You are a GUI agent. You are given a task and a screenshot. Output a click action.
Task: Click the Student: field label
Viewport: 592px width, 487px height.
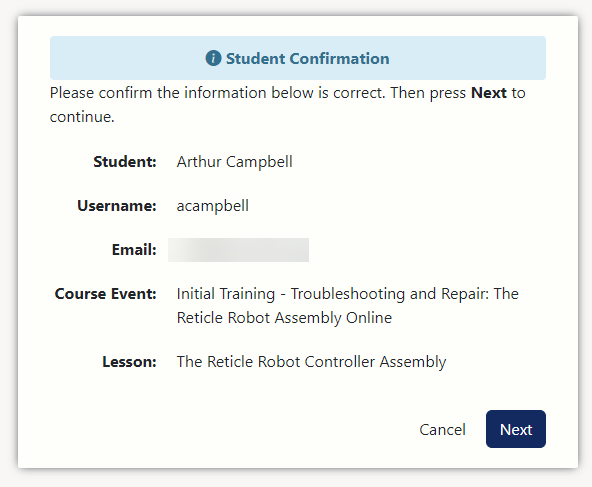coord(125,162)
